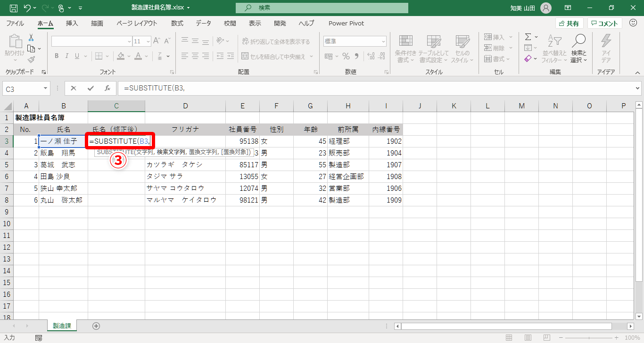Click the コメント button
This screenshot has height=343, width=644.
coord(605,24)
